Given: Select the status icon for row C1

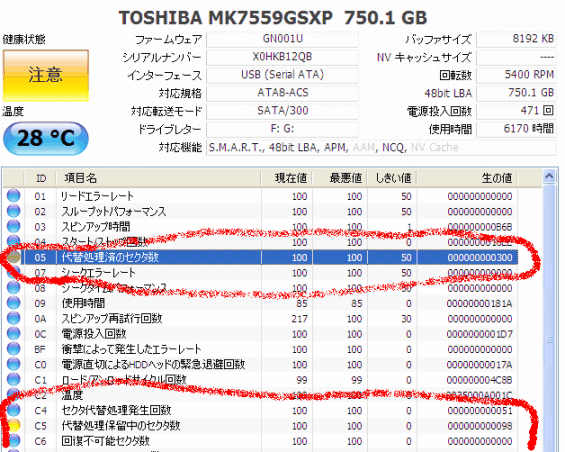Looking at the screenshot, I should (13, 380).
